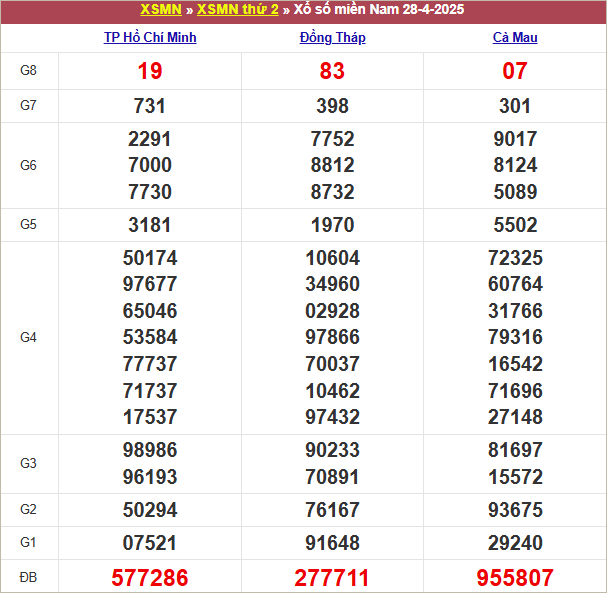
Task: Click the G2 number 76167
Action: coord(332,510)
